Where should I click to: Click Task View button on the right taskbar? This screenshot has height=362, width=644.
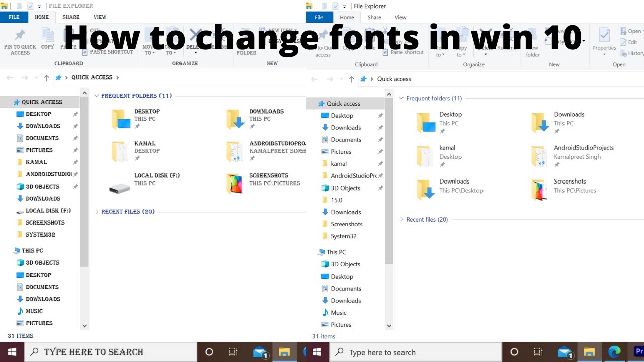tap(538, 352)
